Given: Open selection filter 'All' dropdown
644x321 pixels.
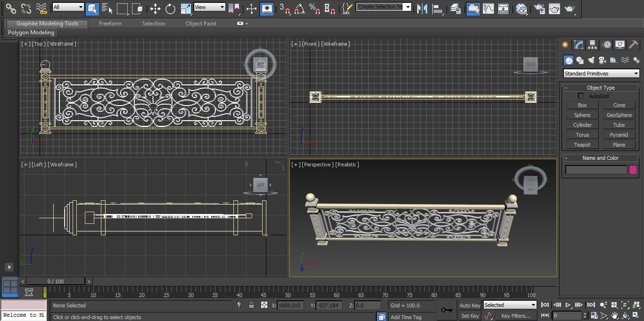Looking at the screenshot, I should click(68, 7).
